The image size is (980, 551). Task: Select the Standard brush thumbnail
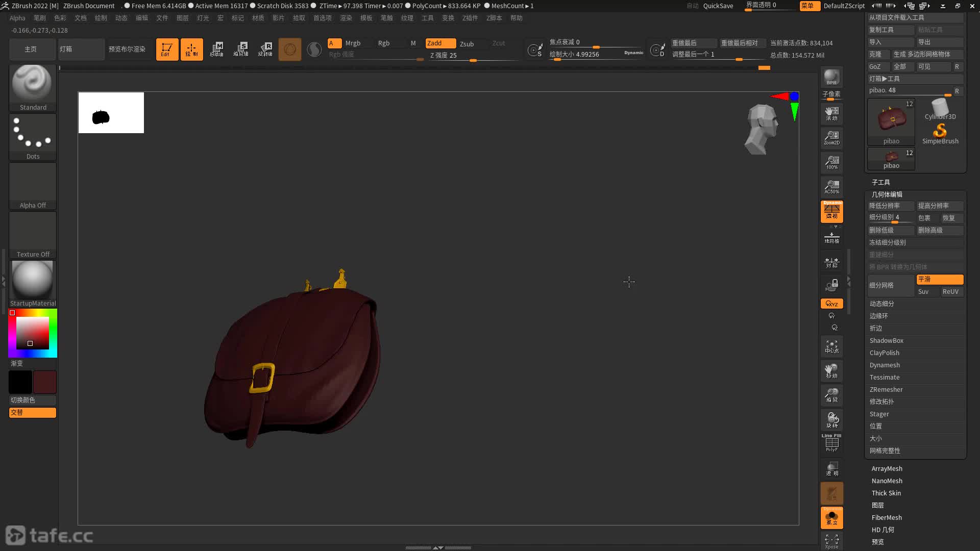[33, 87]
